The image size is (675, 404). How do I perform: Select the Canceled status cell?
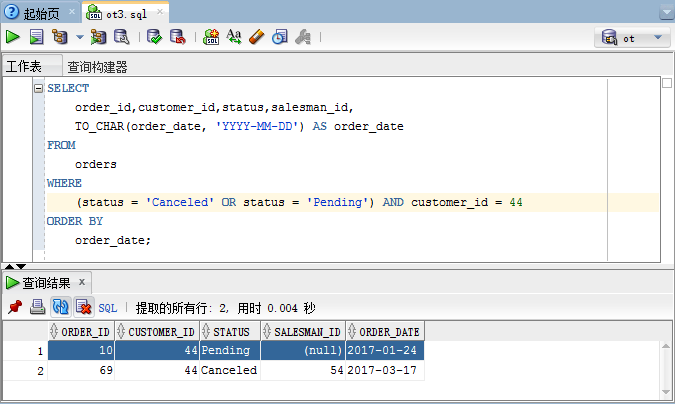(229, 370)
